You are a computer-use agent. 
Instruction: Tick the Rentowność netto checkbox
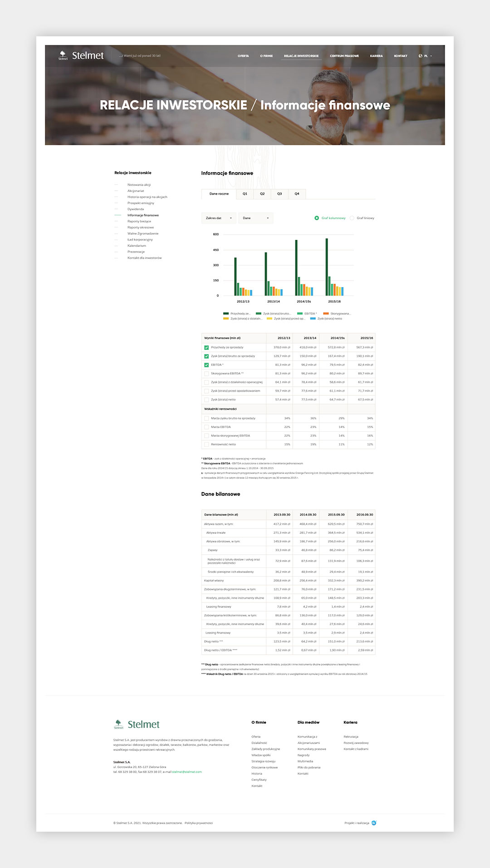[206, 444]
